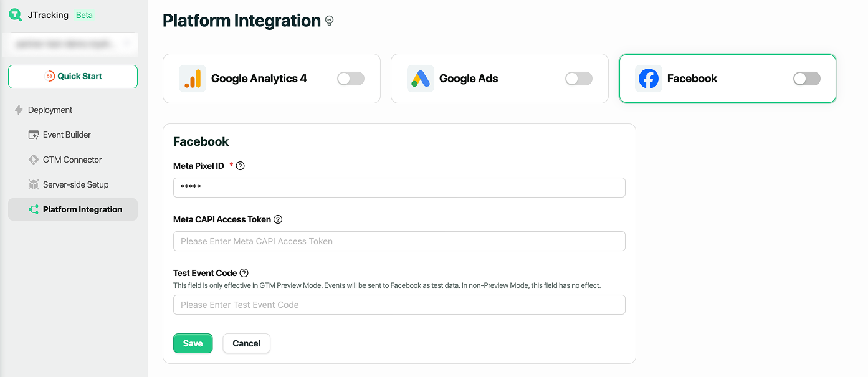Image resolution: width=868 pixels, height=377 pixels.
Task: Go to GTM Connector page
Action: click(72, 160)
